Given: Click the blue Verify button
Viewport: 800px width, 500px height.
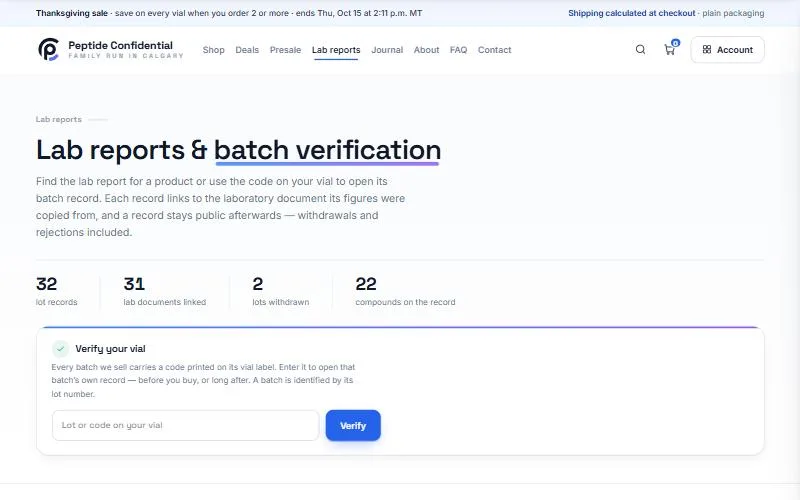Looking at the screenshot, I should point(353,426).
